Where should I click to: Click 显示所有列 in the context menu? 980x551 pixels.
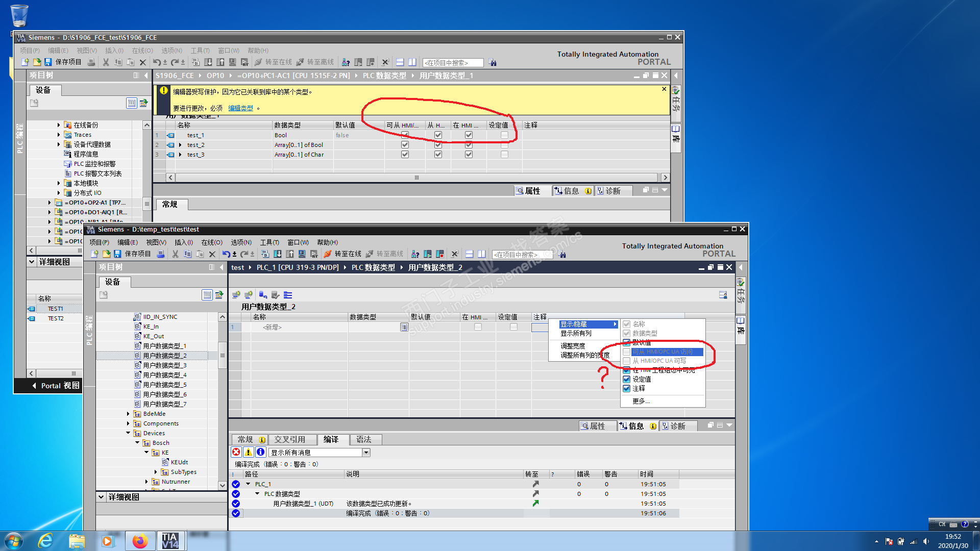[576, 334]
